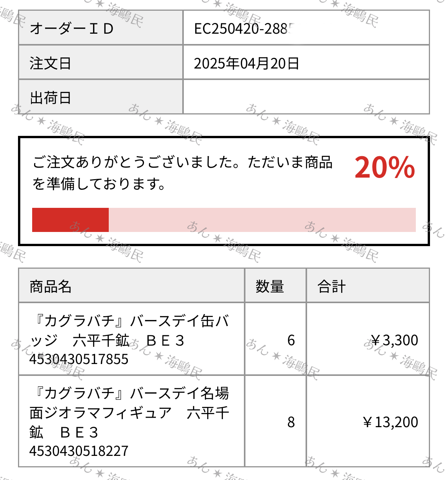Image resolution: width=448 pixels, height=480 pixels.
Task: Click the 出荷日 label cell
Action: coord(101,97)
